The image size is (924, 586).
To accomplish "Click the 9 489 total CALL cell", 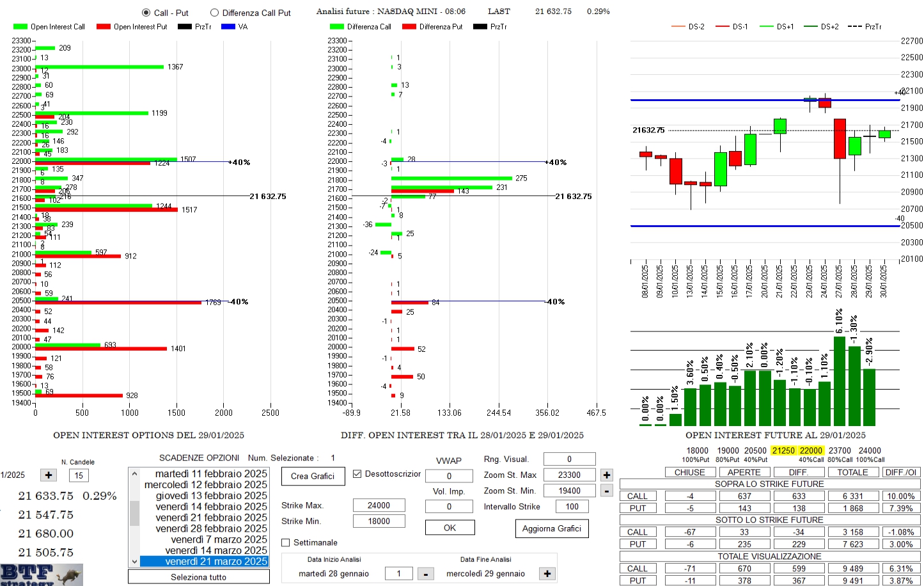I will click(853, 569).
